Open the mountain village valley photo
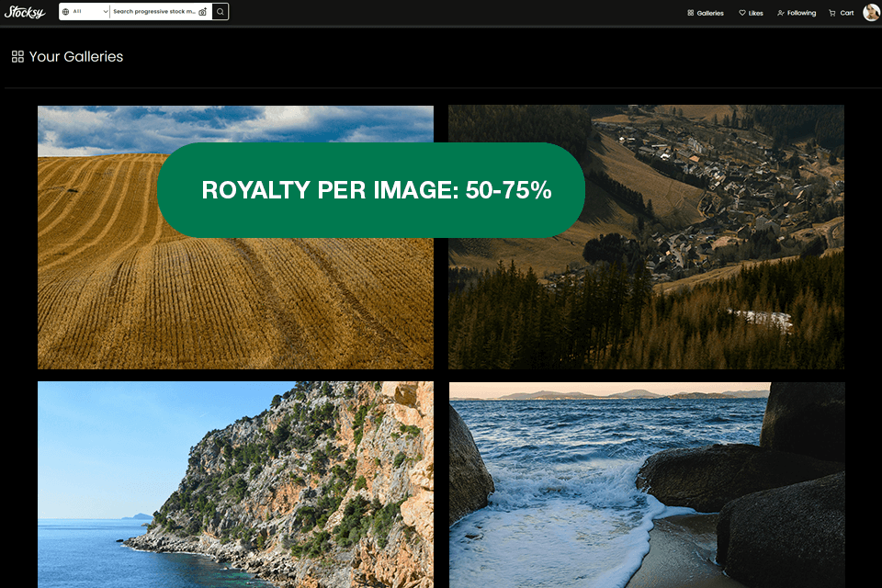The width and height of the screenshot is (882, 588). tap(646, 237)
